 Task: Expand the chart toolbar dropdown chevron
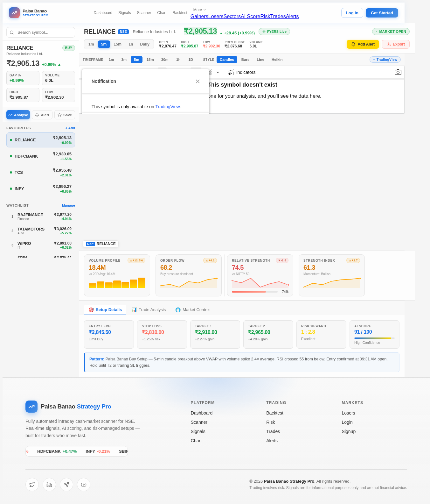click(x=218, y=72)
